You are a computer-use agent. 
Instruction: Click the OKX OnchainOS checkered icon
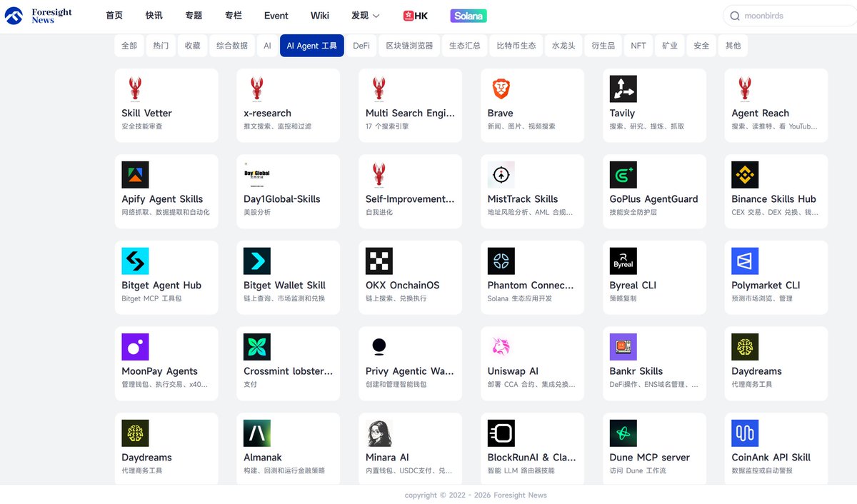[x=379, y=261]
